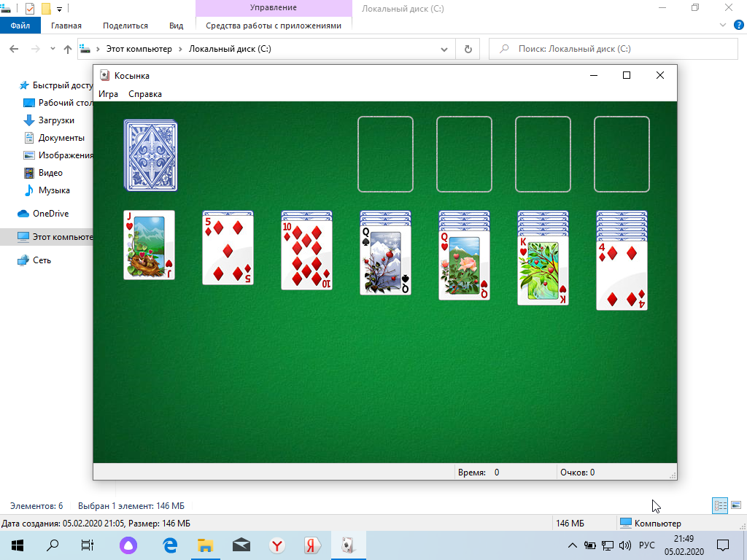The width and height of the screenshot is (747, 560).
Task: Click the Косынка title bar card icon
Action: [104, 75]
